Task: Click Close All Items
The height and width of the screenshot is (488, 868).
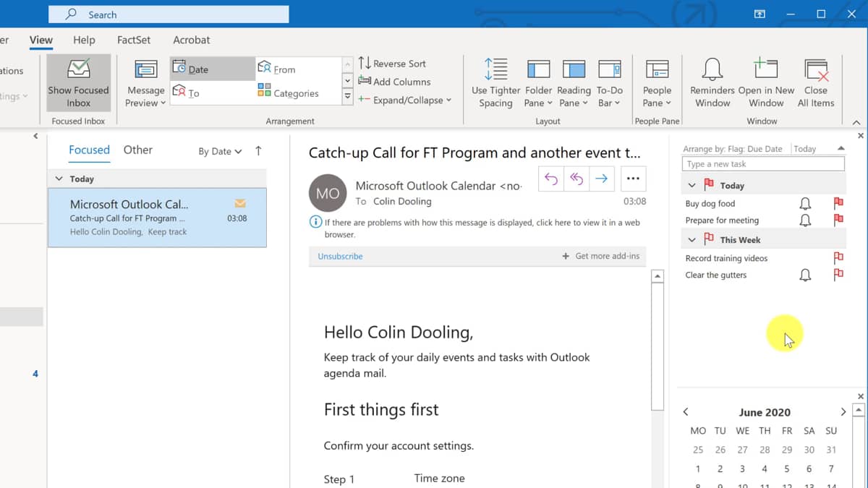Action: coord(816,82)
